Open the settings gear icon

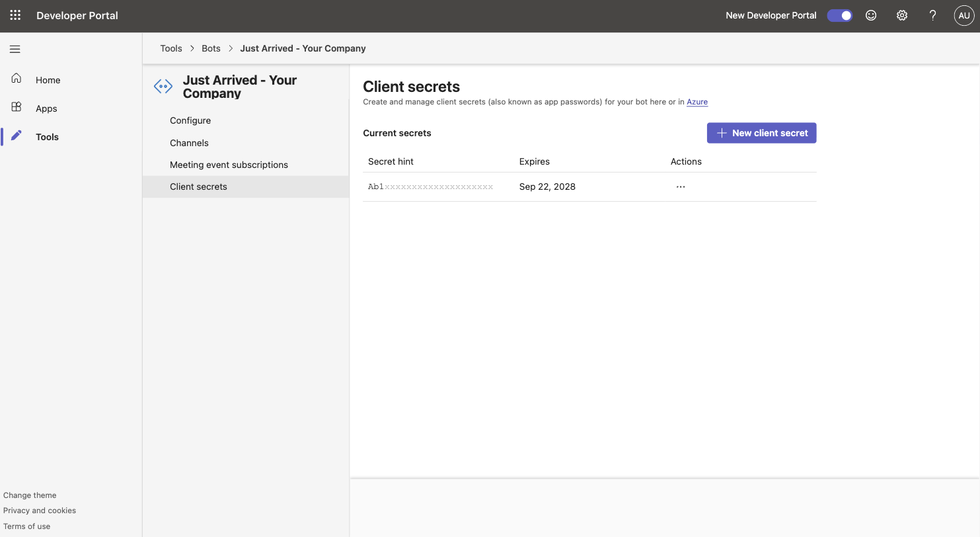pyautogui.click(x=902, y=15)
